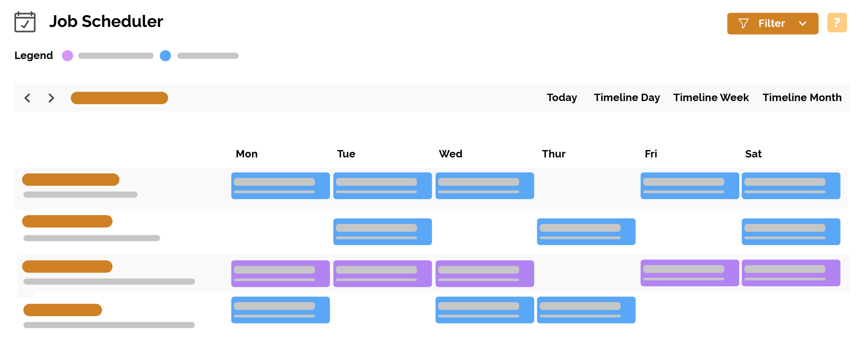This screenshot has width=868, height=347.
Task: Click the right navigation arrow
Action: (x=51, y=98)
